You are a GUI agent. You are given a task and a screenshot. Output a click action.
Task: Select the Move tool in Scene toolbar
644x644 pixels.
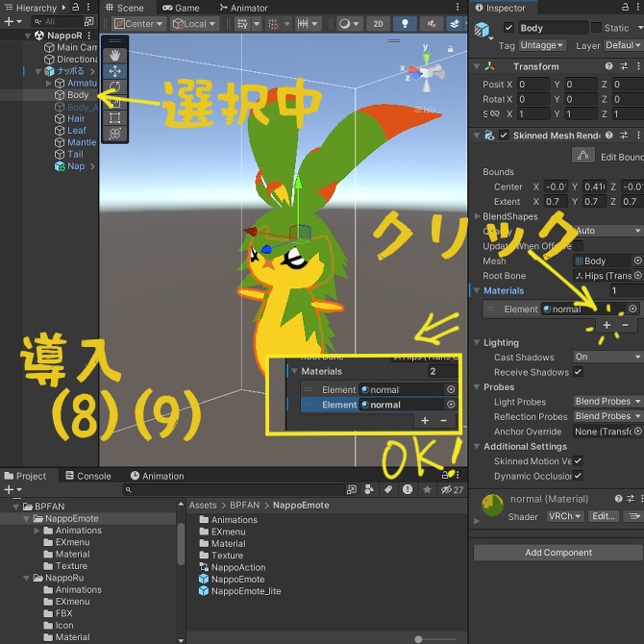(114, 71)
